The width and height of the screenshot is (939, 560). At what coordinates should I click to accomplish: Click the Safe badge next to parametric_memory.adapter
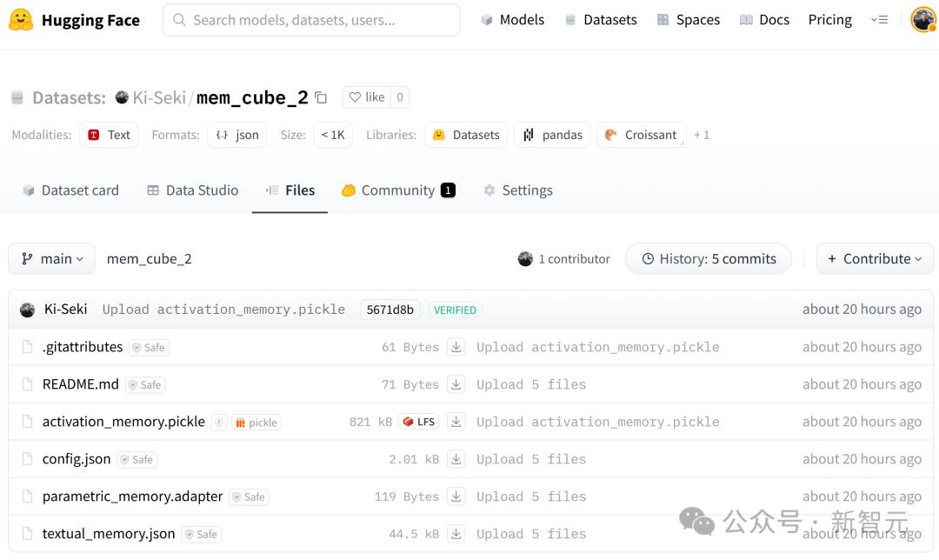coord(250,497)
